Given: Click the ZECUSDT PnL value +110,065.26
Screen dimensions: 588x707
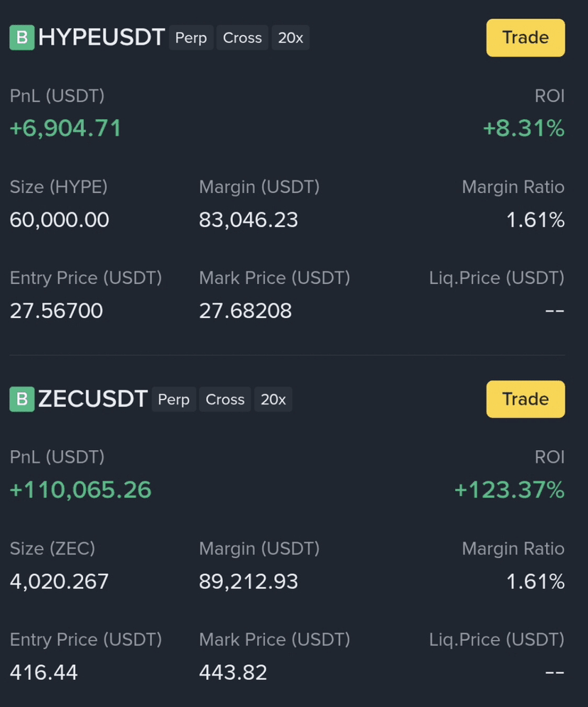Looking at the screenshot, I should (x=81, y=490).
